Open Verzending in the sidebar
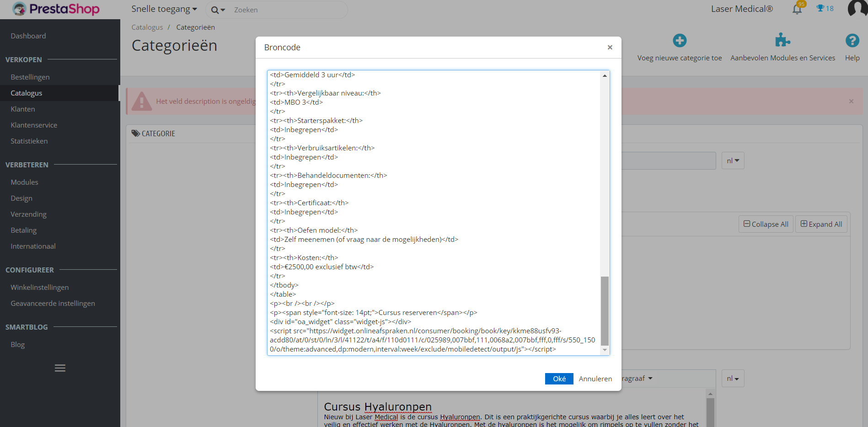The height and width of the screenshot is (427, 868). coord(28,214)
